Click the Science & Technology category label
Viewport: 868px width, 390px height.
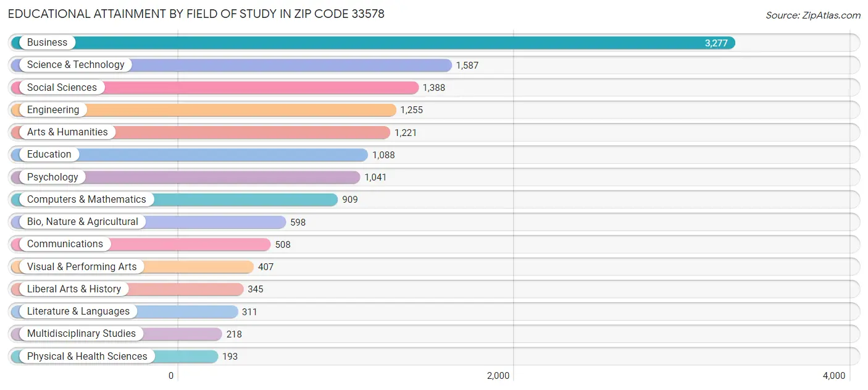tap(75, 64)
